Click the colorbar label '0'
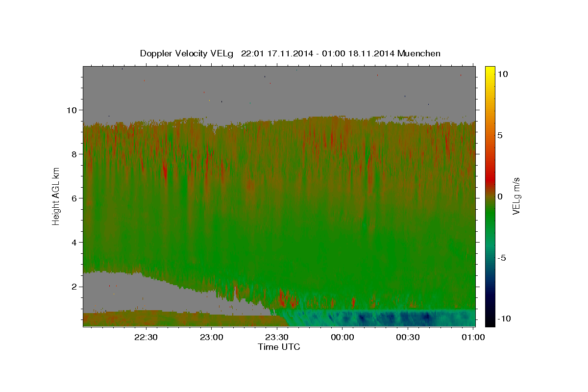The width and height of the screenshot is (588, 392). 500,196
